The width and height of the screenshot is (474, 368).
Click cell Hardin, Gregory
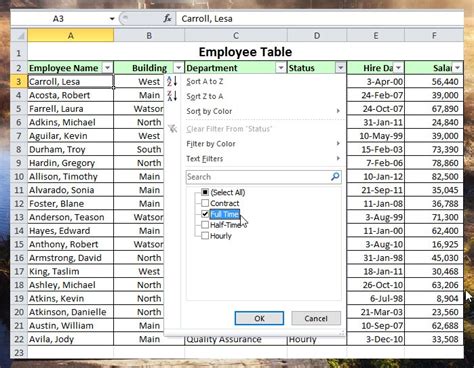71,163
